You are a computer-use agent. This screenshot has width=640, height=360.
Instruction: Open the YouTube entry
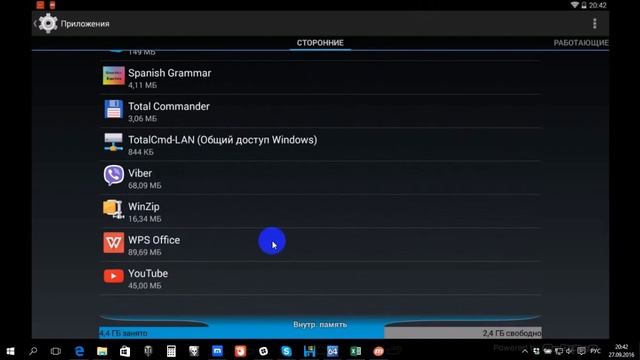click(x=320, y=279)
